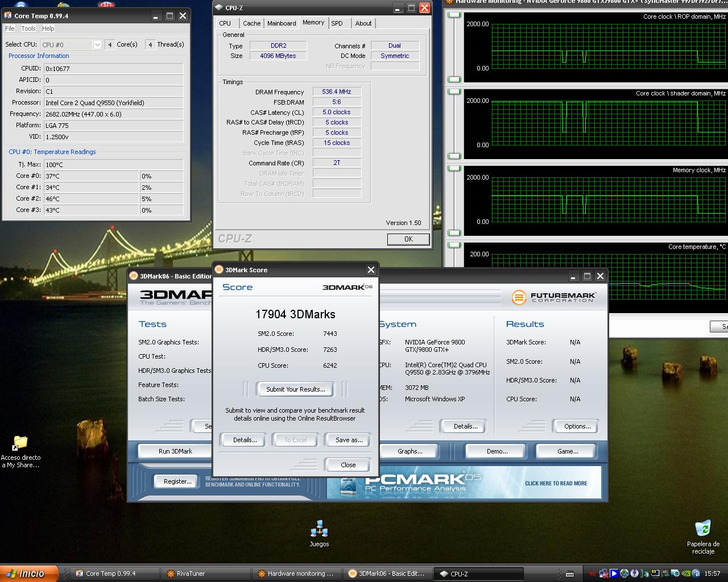728x582 pixels.
Task: Click Submit Your Results button
Action: 296,389
